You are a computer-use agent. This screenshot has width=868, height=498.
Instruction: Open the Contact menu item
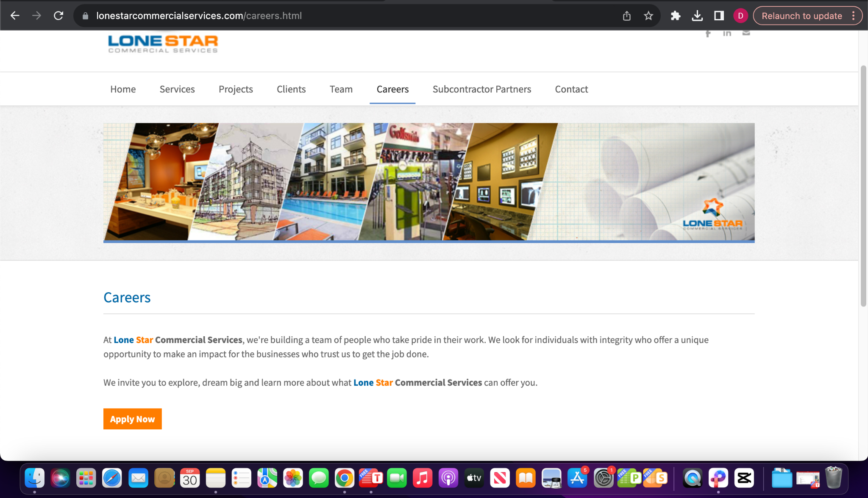pos(571,89)
